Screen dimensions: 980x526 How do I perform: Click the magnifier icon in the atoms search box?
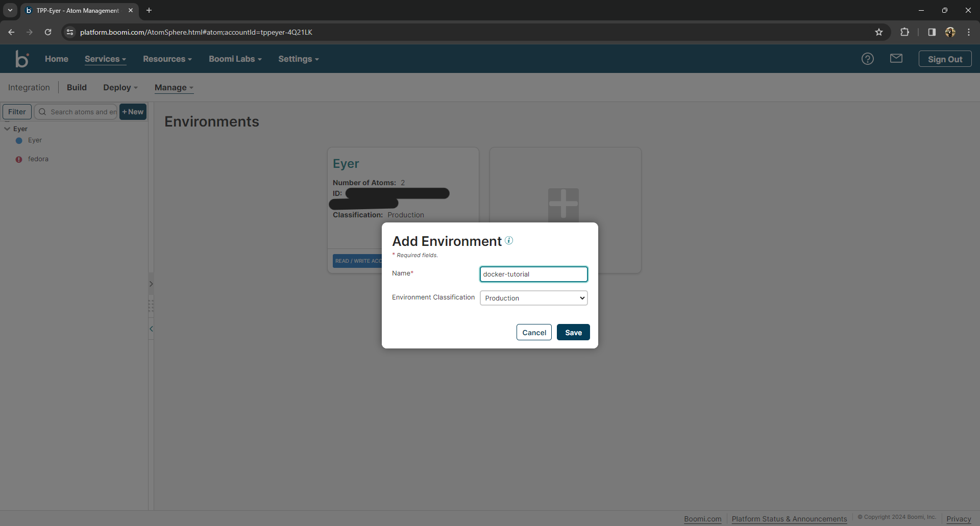pyautogui.click(x=43, y=112)
